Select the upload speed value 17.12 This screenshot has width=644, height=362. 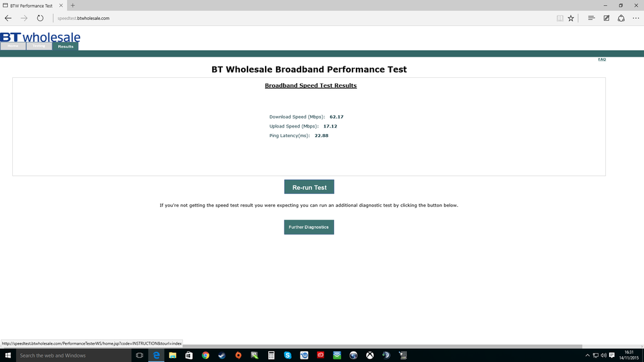point(330,126)
